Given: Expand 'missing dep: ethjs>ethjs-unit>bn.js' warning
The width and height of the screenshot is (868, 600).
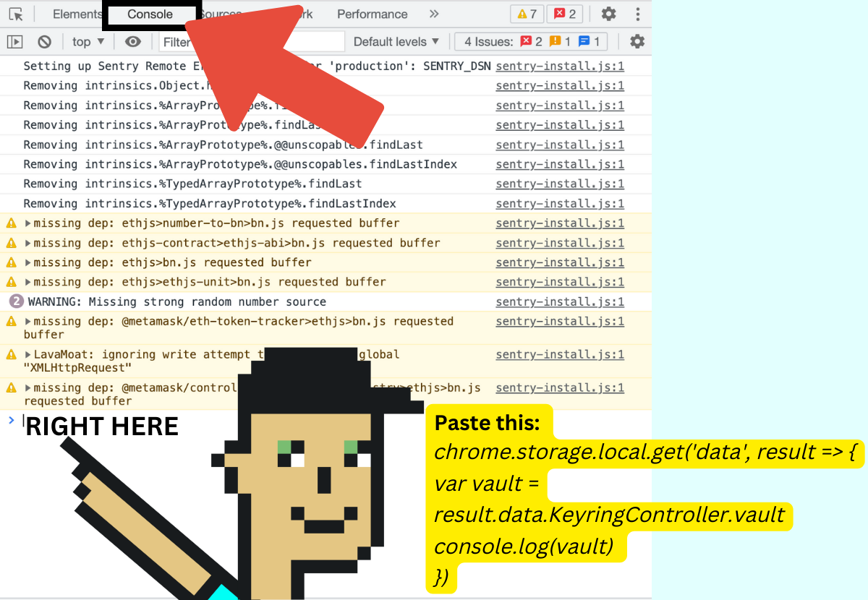Looking at the screenshot, I should point(28,282).
